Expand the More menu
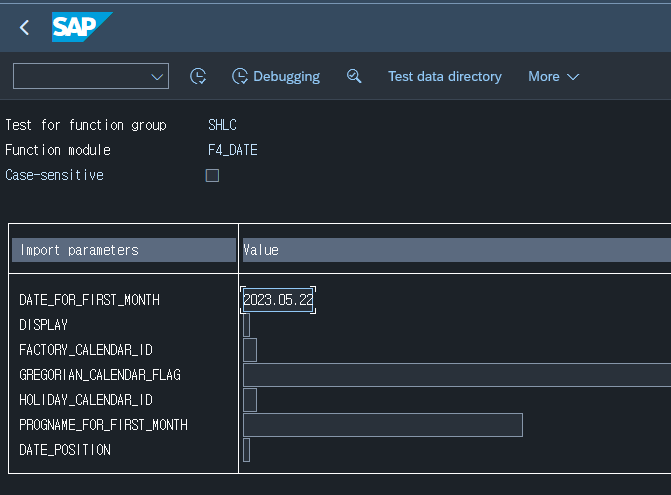Viewport: 671px width, 495px height. click(553, 77)
